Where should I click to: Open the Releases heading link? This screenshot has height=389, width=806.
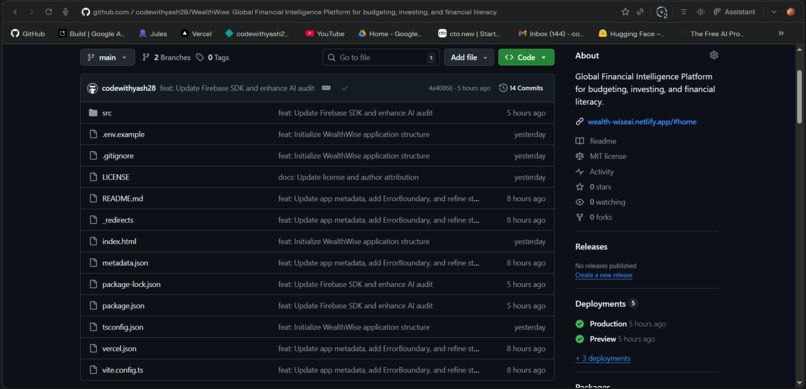591,247
